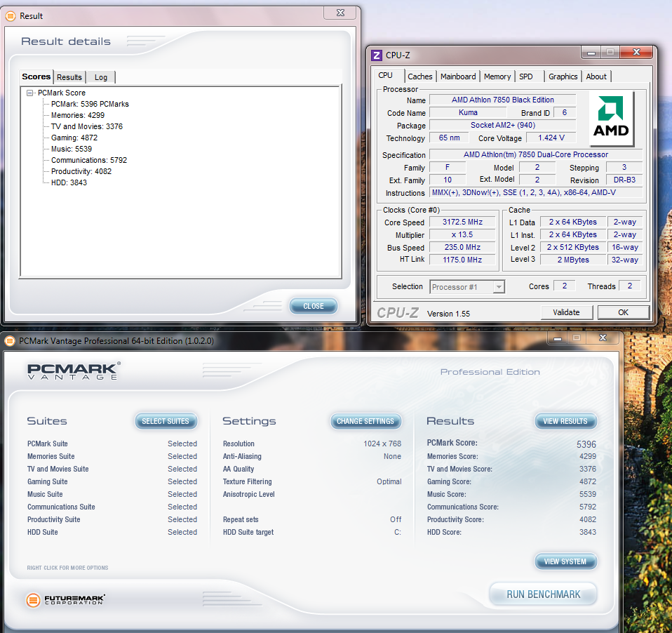Image resolution: width=672 pixels, height=633 pixels.
Task: Open the SPD tab in CPU-Z
Action: coord(526,76)
